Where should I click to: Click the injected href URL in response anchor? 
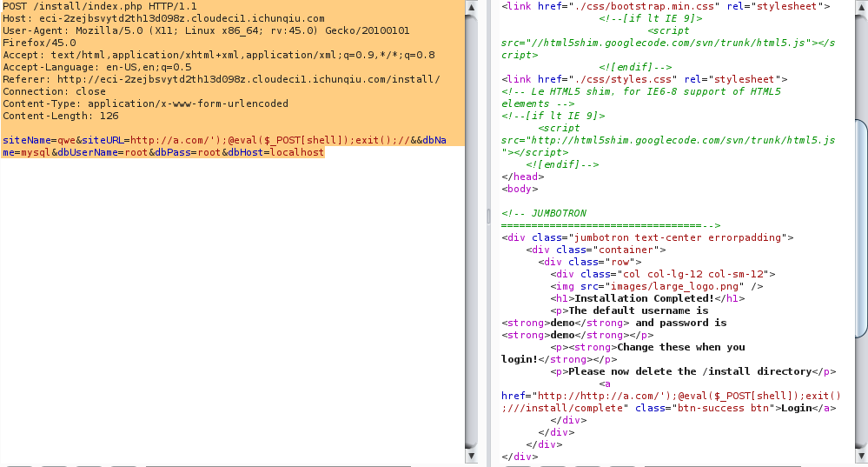(x=671, y=402)
